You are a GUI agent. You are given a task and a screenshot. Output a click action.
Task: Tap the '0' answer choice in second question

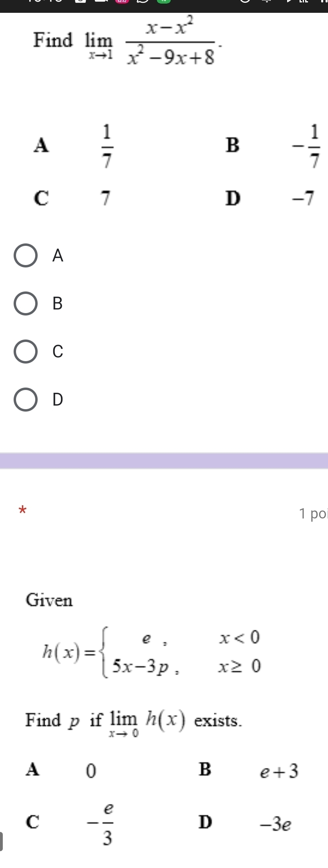[91, 771]
